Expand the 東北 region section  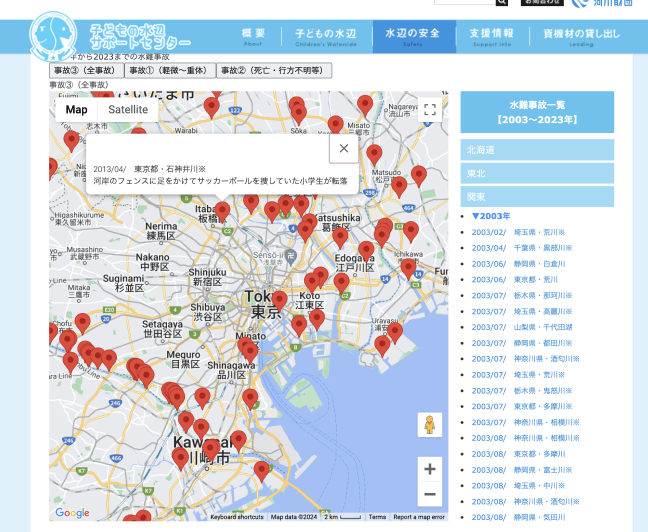tap(537, 173)
